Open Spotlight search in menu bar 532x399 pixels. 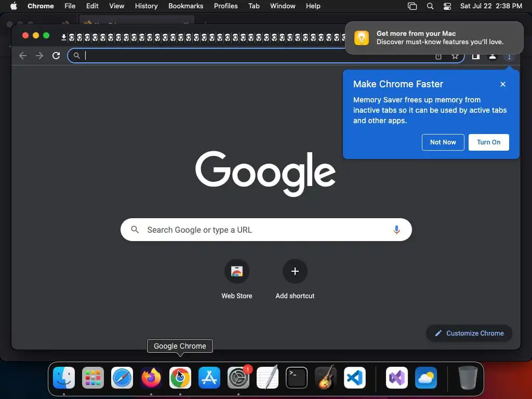(430, 6)
